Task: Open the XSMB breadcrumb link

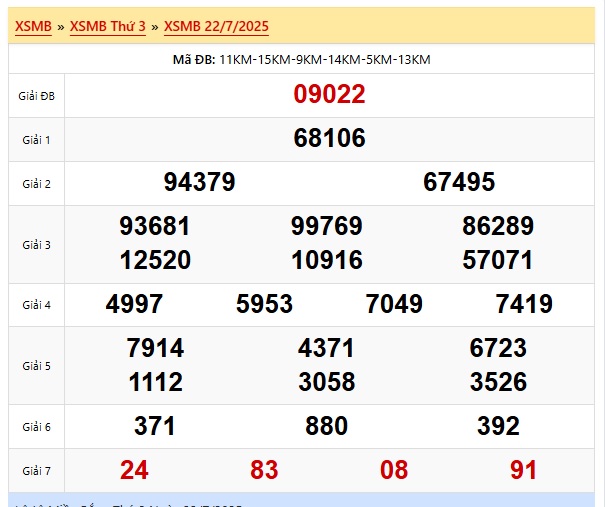Action: [33, 26]
